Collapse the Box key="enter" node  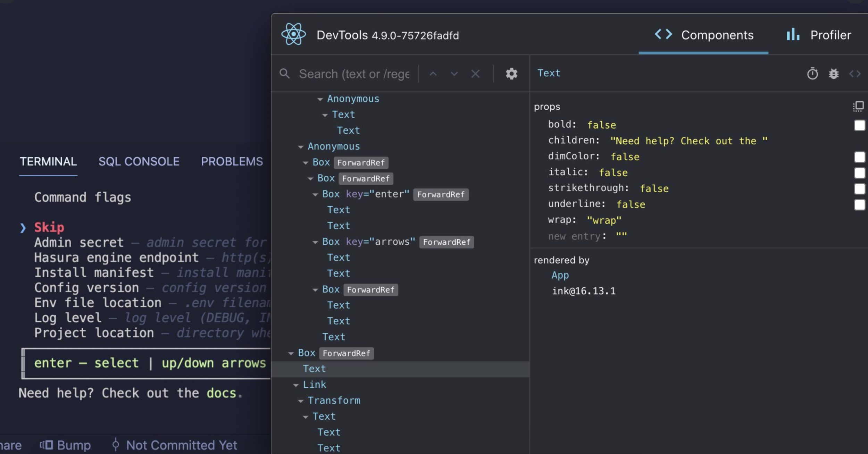click(x=315, y=195)
